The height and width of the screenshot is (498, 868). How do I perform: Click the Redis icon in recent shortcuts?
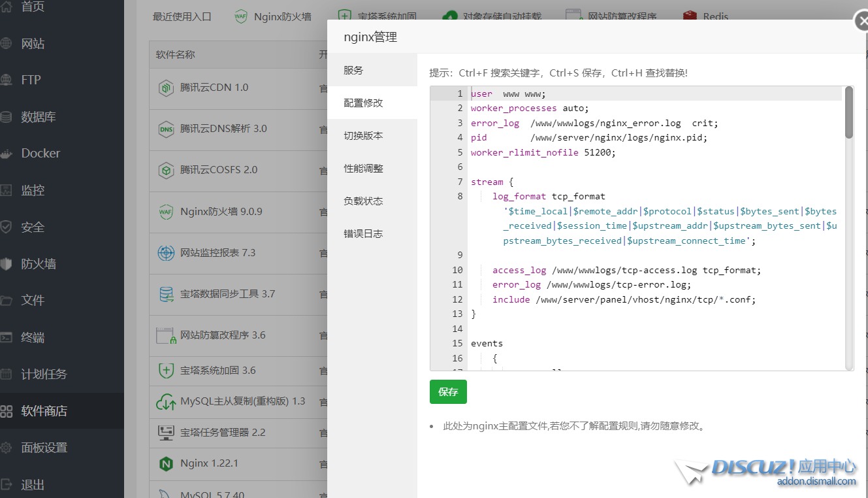690,16
